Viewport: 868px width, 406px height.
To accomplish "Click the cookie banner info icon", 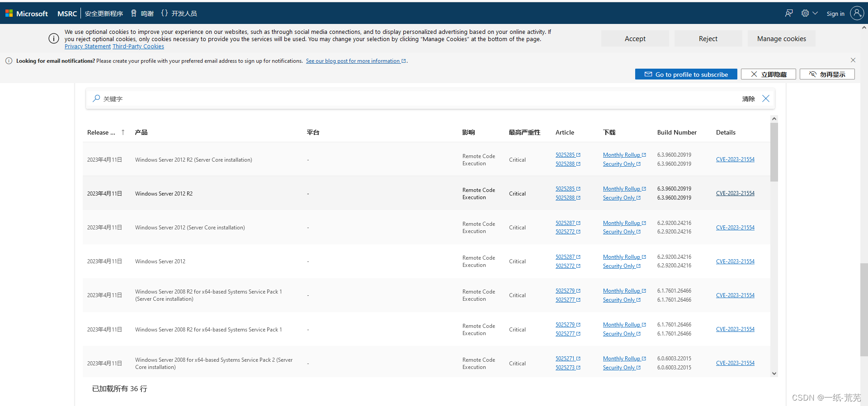I will click(54, 38).
